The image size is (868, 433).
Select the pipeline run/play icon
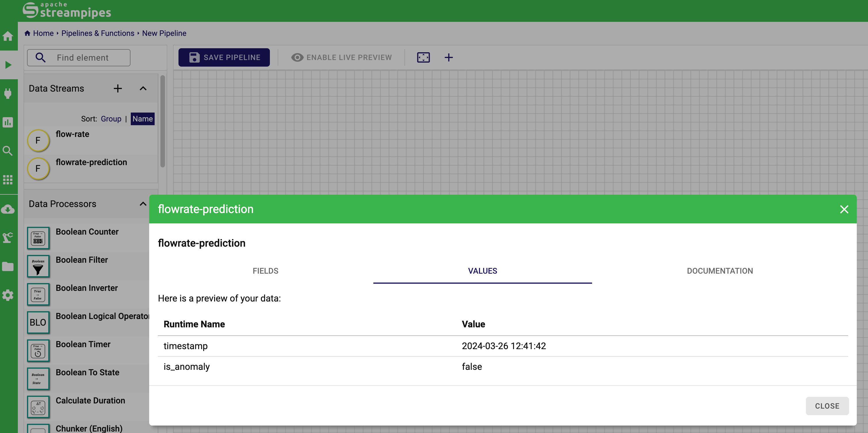point(9,65)
